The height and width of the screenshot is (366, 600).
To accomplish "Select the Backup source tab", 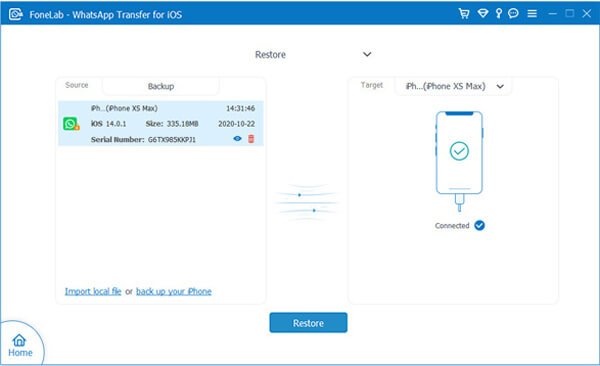I will [161, 86].
